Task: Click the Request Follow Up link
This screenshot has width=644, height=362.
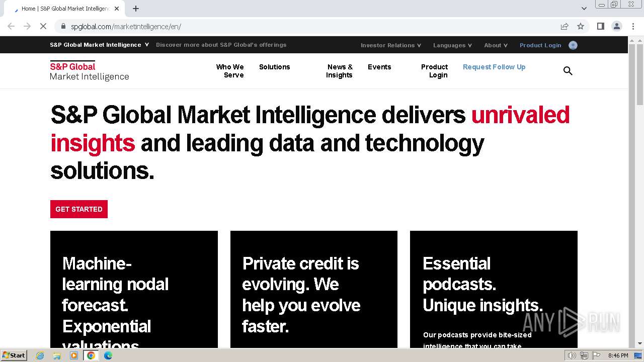Action: click(x=494, y=67)
